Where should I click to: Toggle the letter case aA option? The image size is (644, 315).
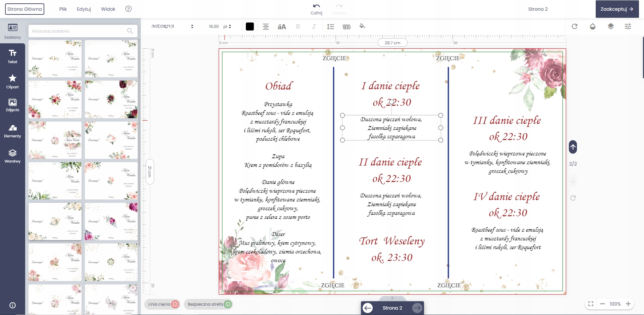tap(282, 27)
